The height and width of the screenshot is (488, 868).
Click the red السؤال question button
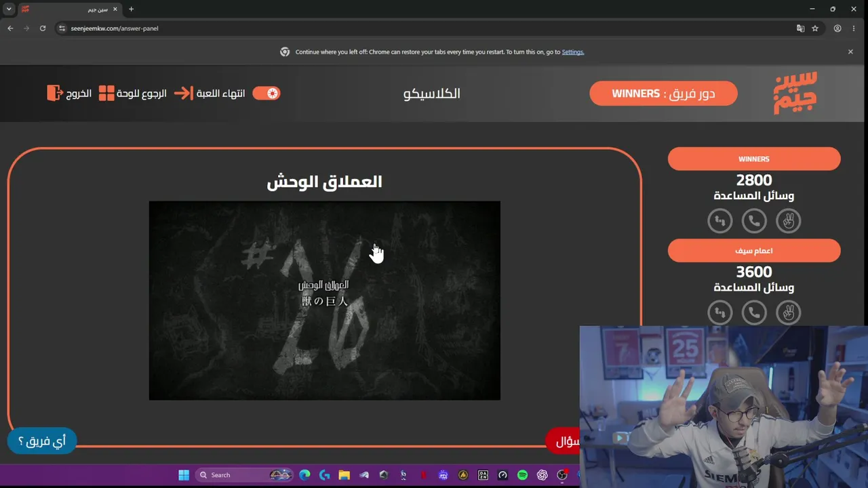point(563,442)
